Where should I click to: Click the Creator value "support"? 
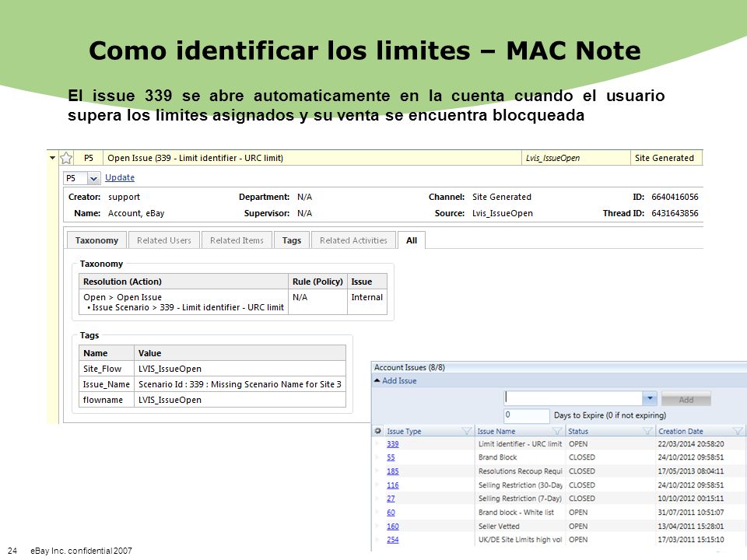[x=124, y=197]
